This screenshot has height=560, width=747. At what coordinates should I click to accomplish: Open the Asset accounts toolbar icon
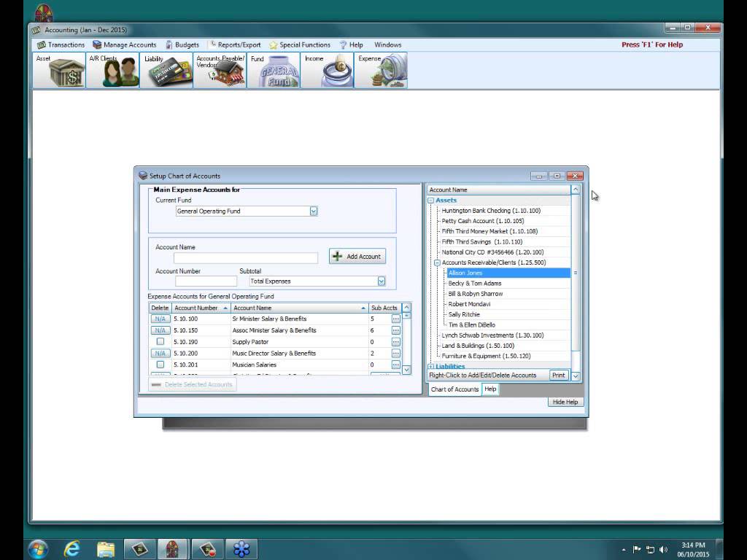coord(58,70)
